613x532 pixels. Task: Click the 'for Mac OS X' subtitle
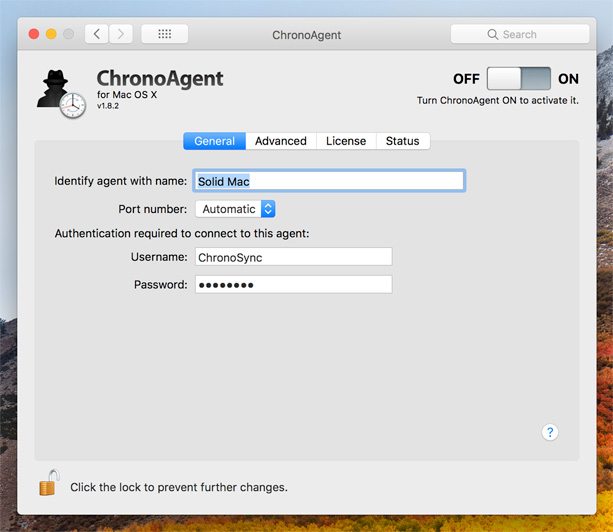127,95
